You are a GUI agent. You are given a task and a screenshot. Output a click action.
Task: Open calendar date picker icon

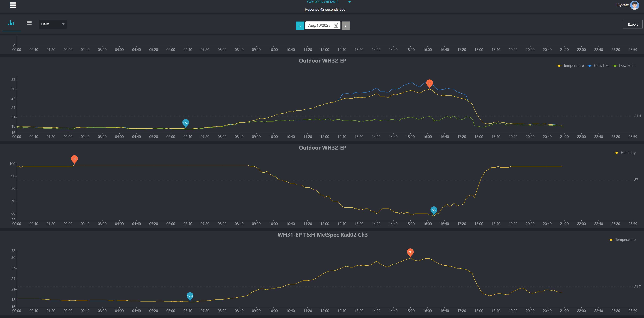pyautogui.click(x=336, y=25)
